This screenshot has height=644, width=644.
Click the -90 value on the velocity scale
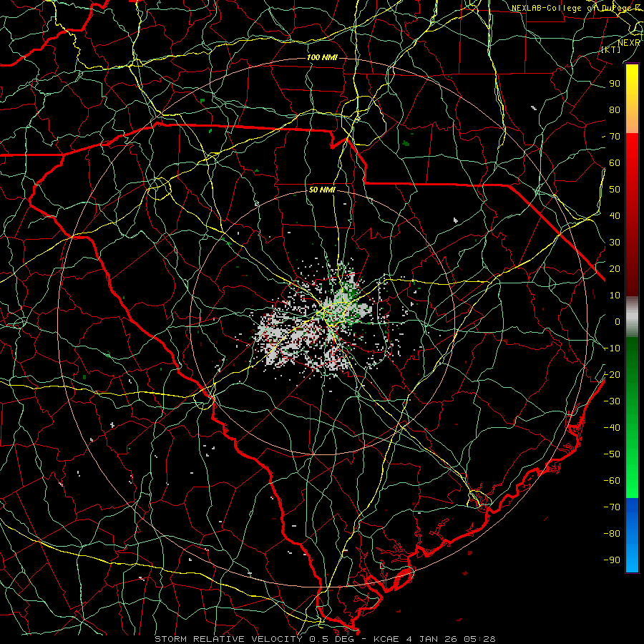pos(612,560)
